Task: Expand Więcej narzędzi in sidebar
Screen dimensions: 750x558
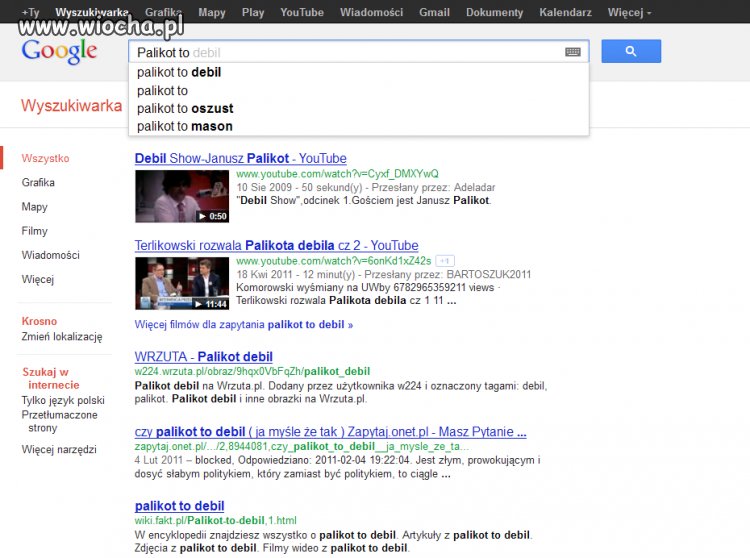Action: 59,449
